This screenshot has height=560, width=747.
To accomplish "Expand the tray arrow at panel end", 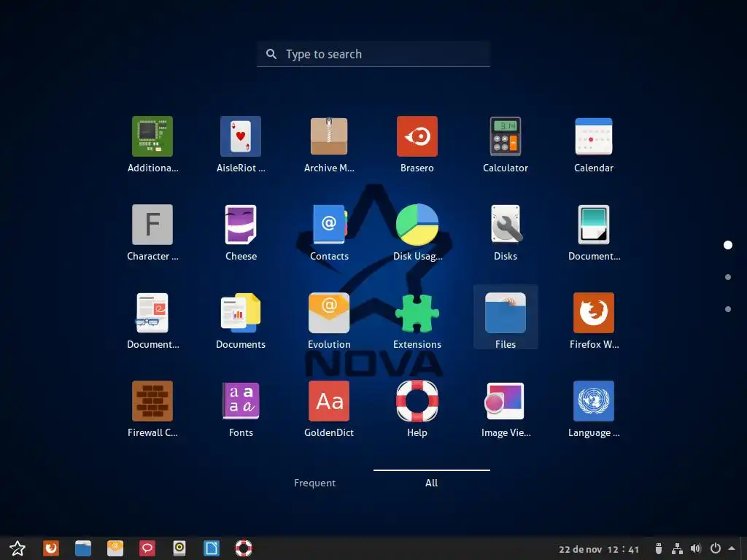I will (x=732, y=548).
